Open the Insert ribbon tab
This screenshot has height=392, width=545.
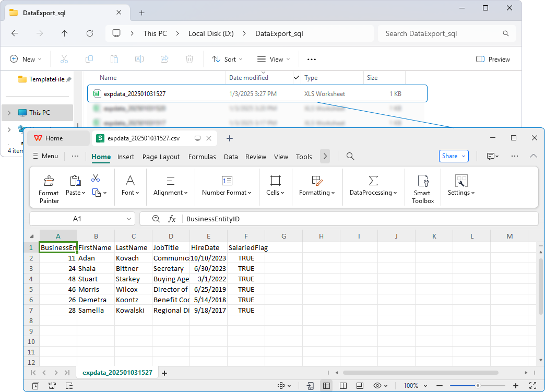[x=126, y=157]
